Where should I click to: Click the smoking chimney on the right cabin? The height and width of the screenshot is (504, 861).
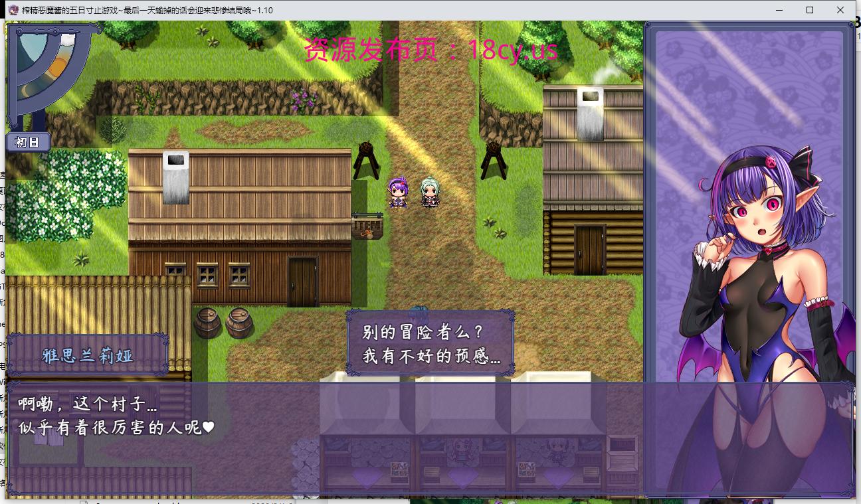(590, 113)
